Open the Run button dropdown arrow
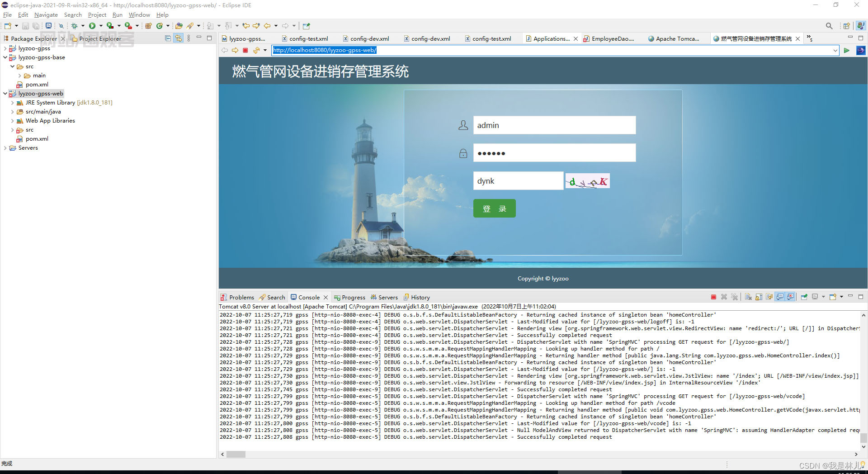The image size is (868, 474). click(101, 26)
